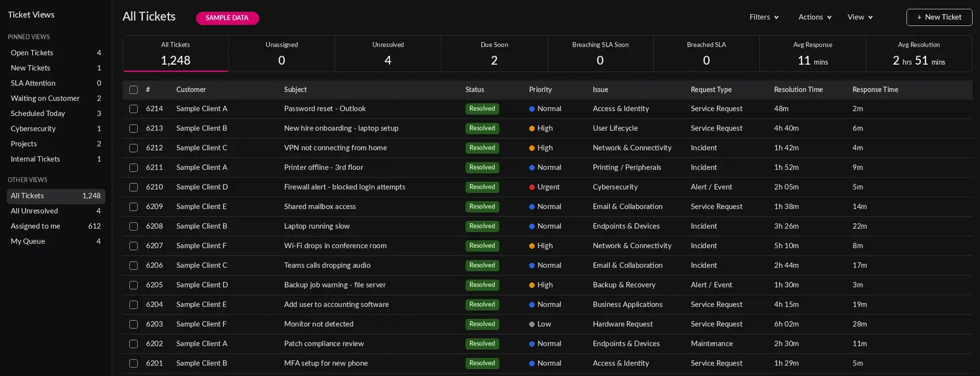980x376 pixels.
Task: Open ticket 'Password reset - Outlook'
Action: [x=324, y=109]
